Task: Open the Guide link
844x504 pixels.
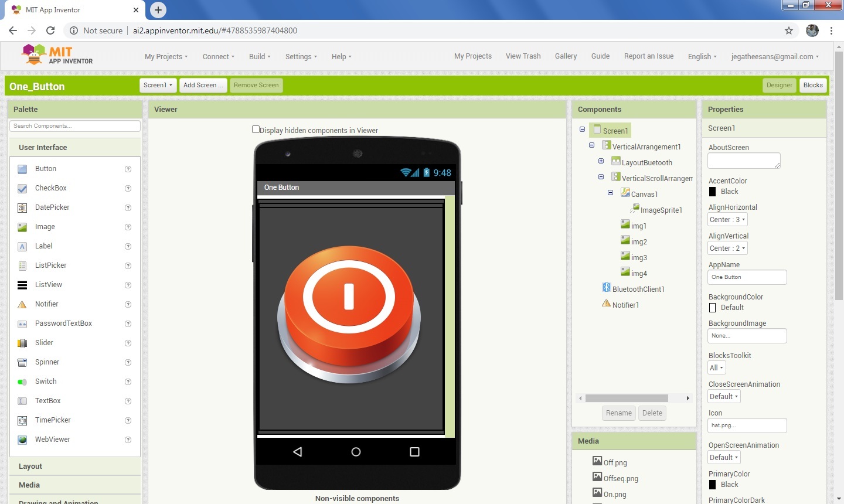Action: 600,56
